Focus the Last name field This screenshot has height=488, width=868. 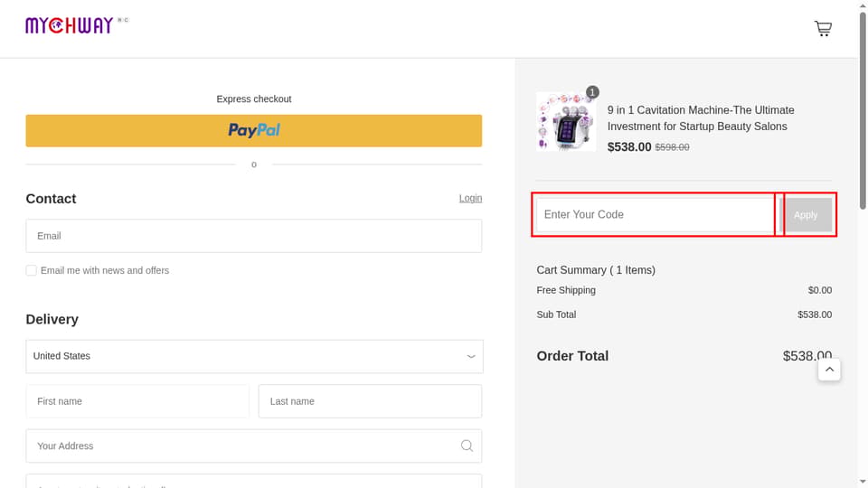pos(370,401)
